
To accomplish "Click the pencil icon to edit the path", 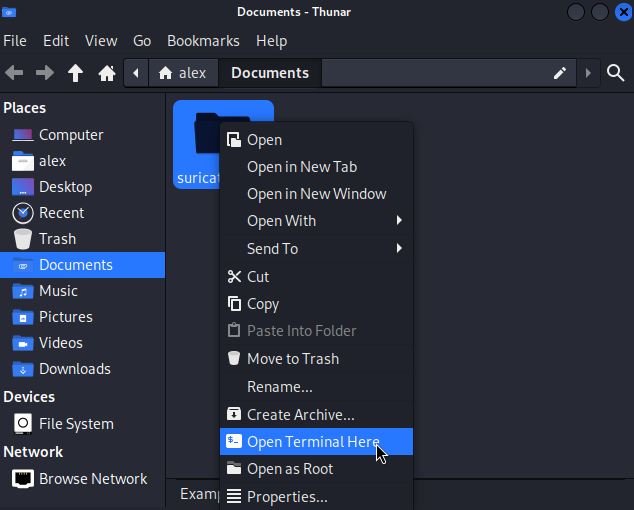I will click(560, 73).
